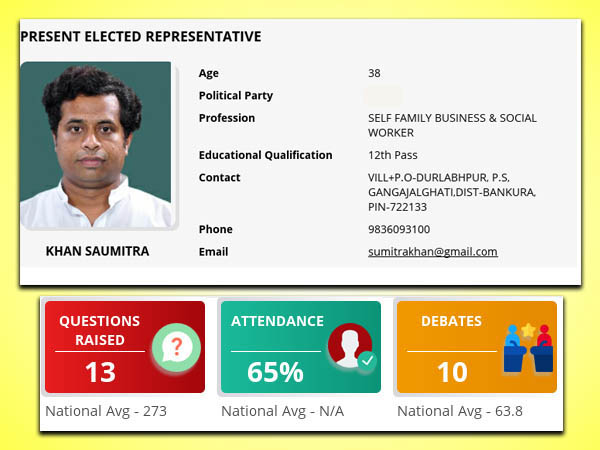Click the attendance person avatar icon
The height and width of the screenshot is (450, 600).
[350, 346]
